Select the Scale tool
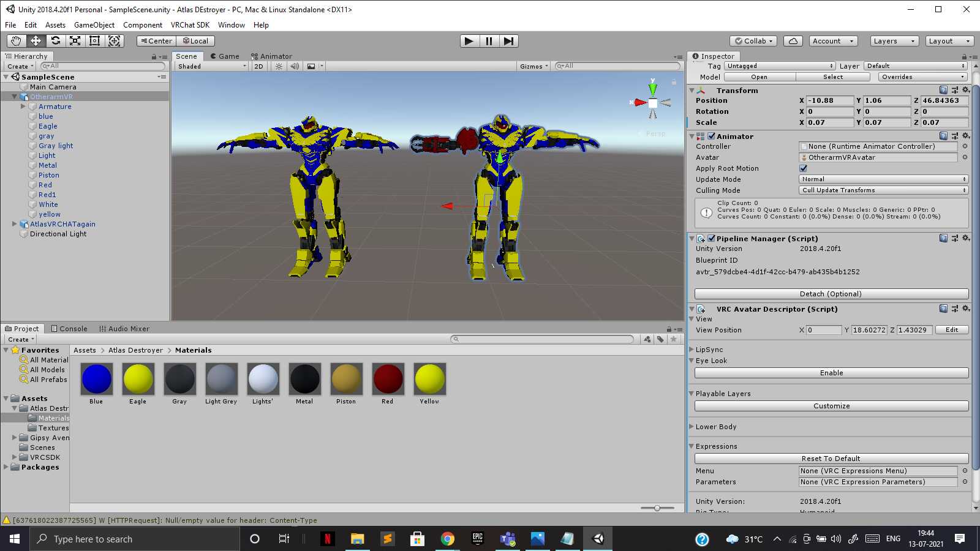980x551 pixels. click(x=75, y=41)
